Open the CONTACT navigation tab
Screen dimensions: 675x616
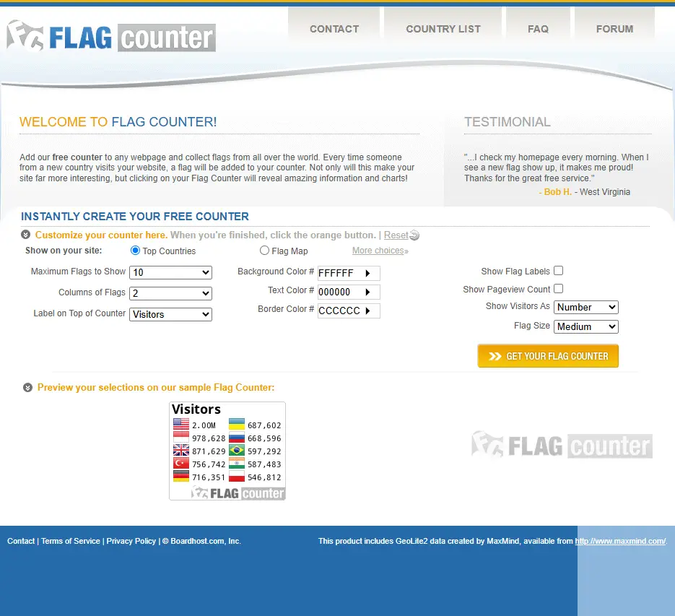[x=334, y=29]
